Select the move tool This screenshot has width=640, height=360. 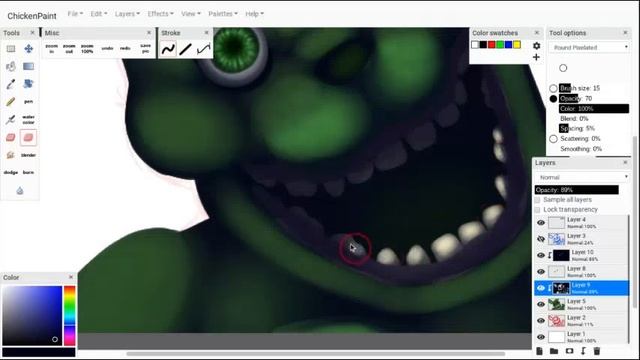pyautogui.click(x=29, y=49)
